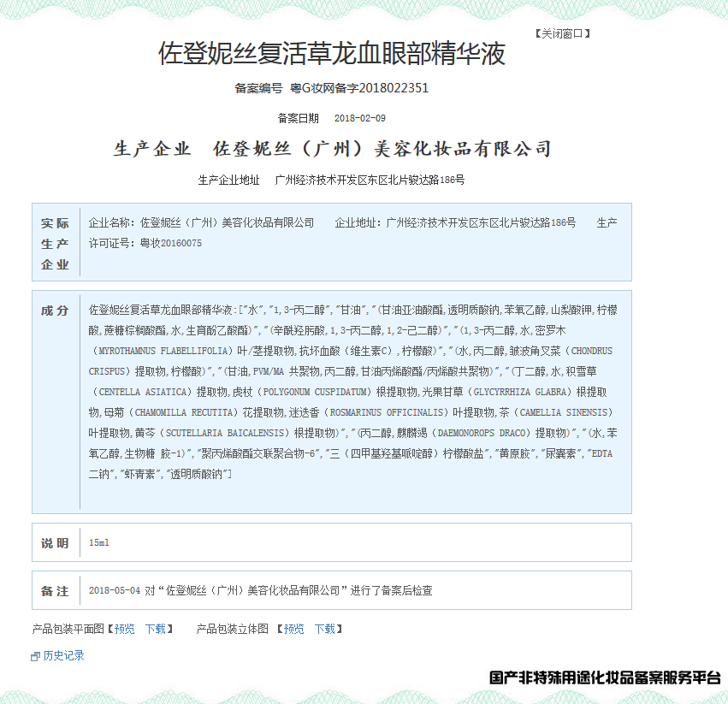The image size is (728, 704).
Task: Click the 说明 section label
Action: click(x=55, y=543)
